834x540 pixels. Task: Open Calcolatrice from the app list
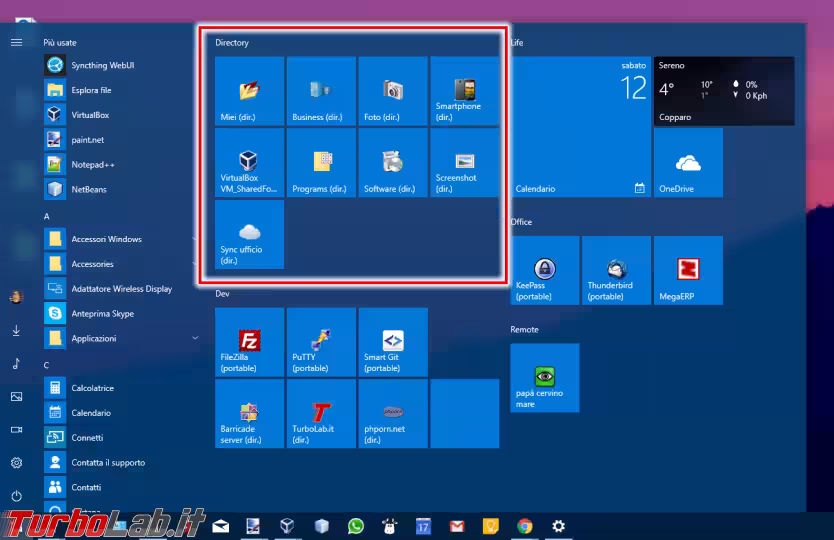pyautogui.click(x=120, y=388)
